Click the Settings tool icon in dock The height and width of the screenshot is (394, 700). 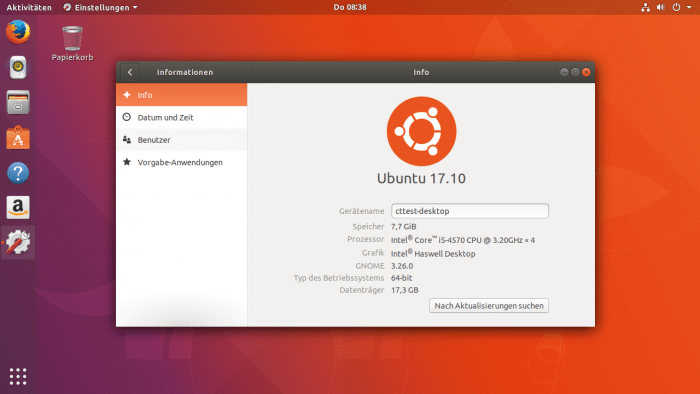click(18, 242)
